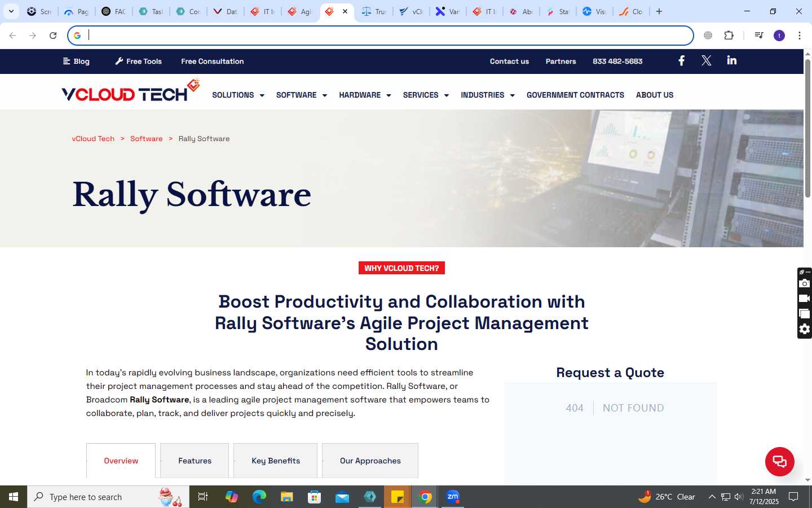Viewport: 812px width, 508px height.
Task: Reload the current page
Action: point(53,36)
